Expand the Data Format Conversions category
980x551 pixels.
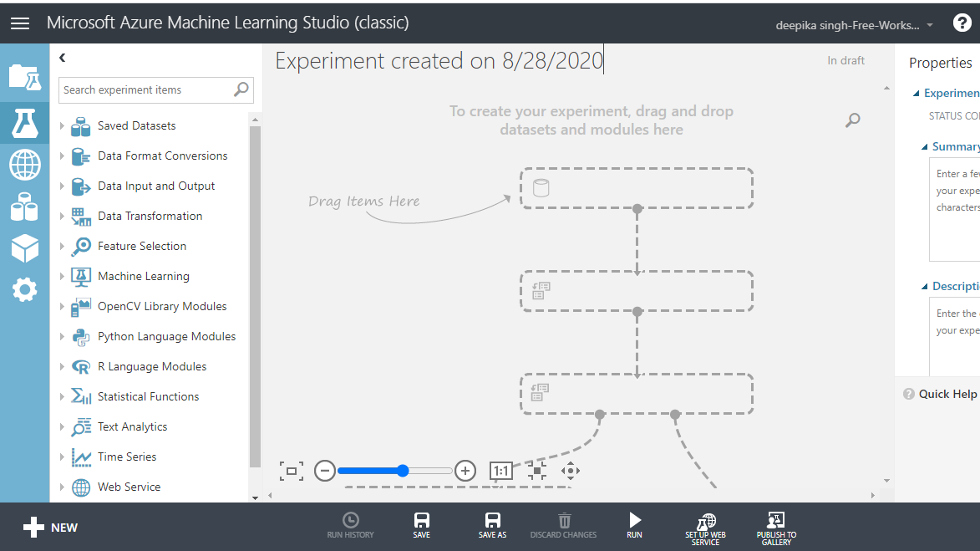point(62,156)
